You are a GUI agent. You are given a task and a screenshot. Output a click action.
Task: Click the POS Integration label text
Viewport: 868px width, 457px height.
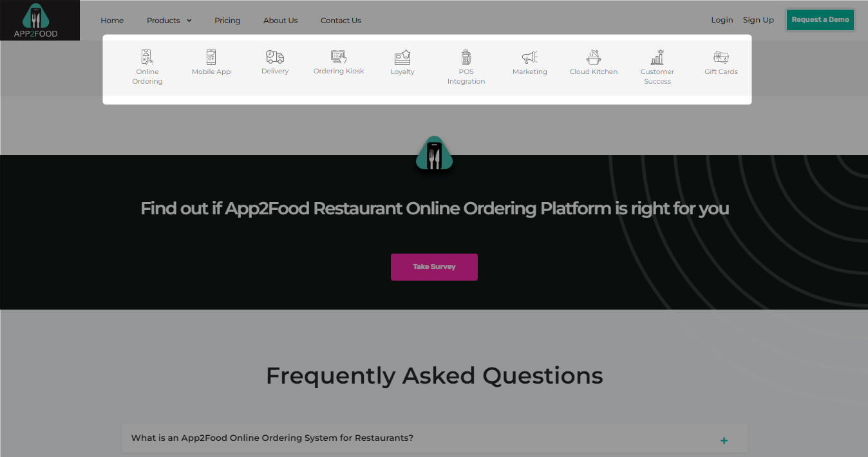466,77
